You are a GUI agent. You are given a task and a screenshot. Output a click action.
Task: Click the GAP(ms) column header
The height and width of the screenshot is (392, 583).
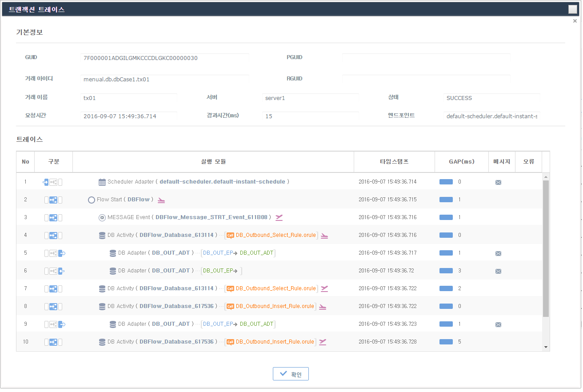[x=461, y=162]
